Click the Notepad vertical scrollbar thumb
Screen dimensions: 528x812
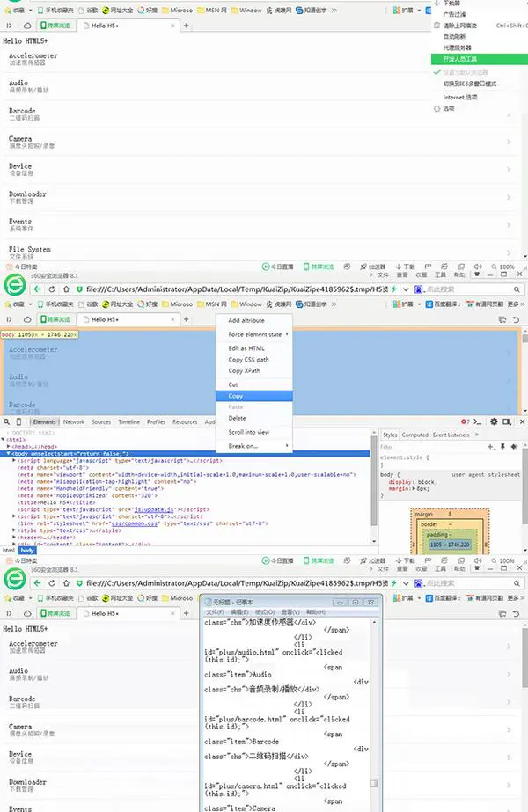(x=375, y=784)
